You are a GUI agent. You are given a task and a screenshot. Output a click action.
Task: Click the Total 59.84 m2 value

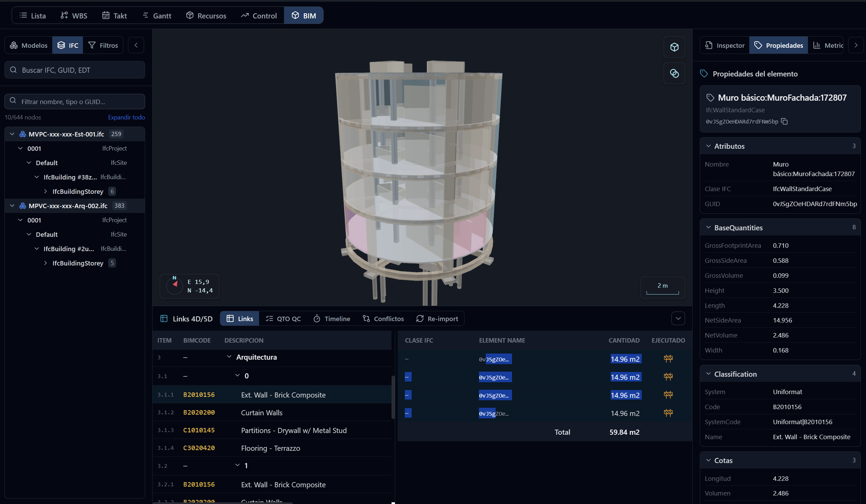(624, 432)
